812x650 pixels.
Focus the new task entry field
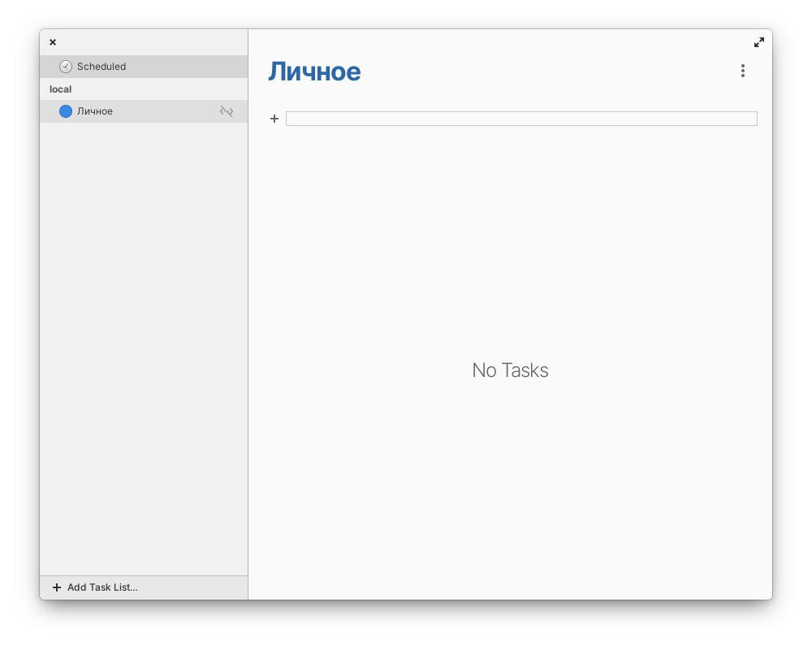[x=521, y=119]
